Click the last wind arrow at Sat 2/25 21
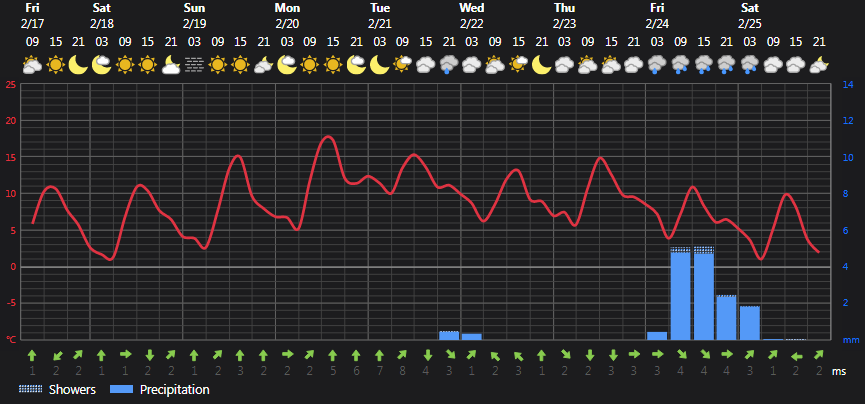 pos(819,354)
